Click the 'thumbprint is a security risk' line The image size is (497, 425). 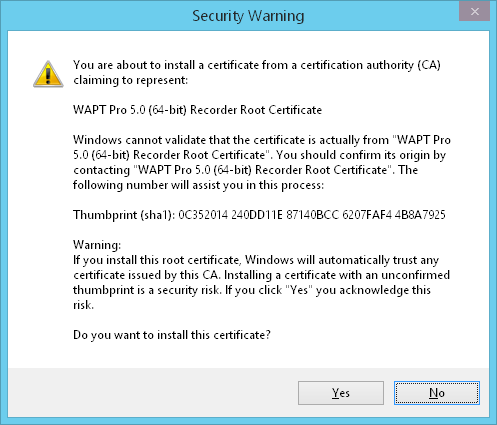[252, 290]
